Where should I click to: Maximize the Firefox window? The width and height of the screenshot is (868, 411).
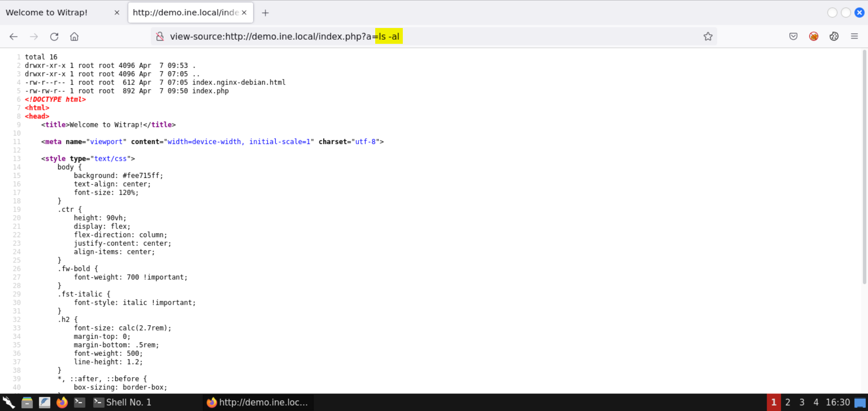[x=846, y=13]
